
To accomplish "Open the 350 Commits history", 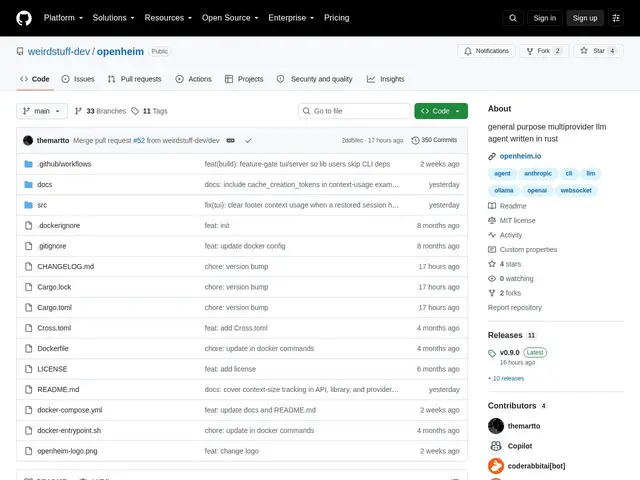I will pos(434,140).
